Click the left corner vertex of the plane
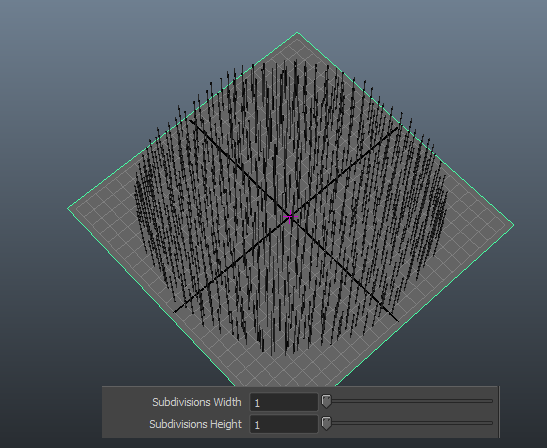Viewport: 547px width, 448px height. pos(68,208)
